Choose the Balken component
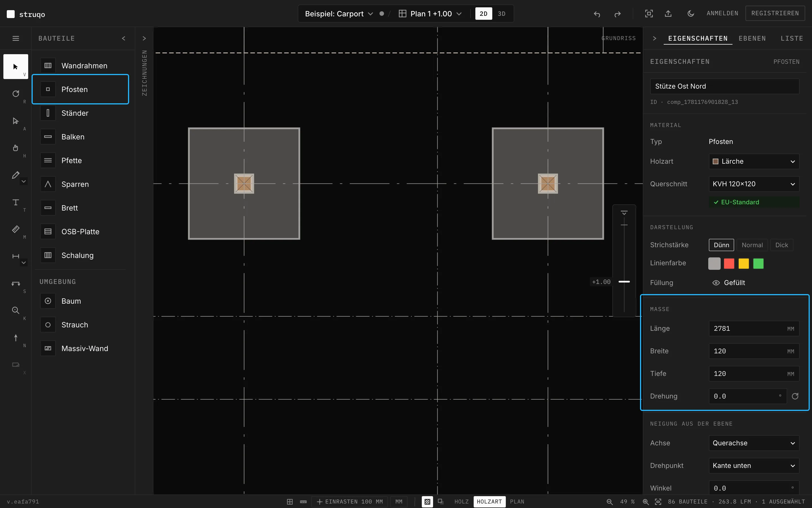Viewport: 812px width, 508px height. click(81, 137)
